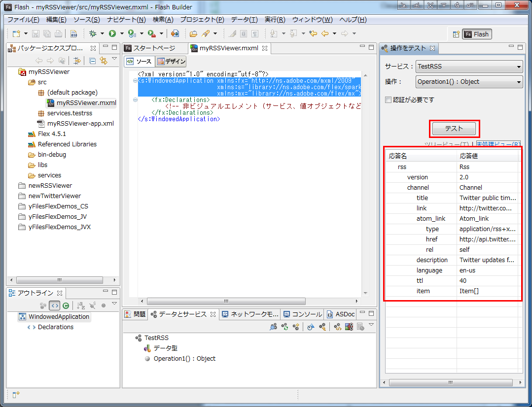Open Data/Services view menu triangle

click(371, 325)
